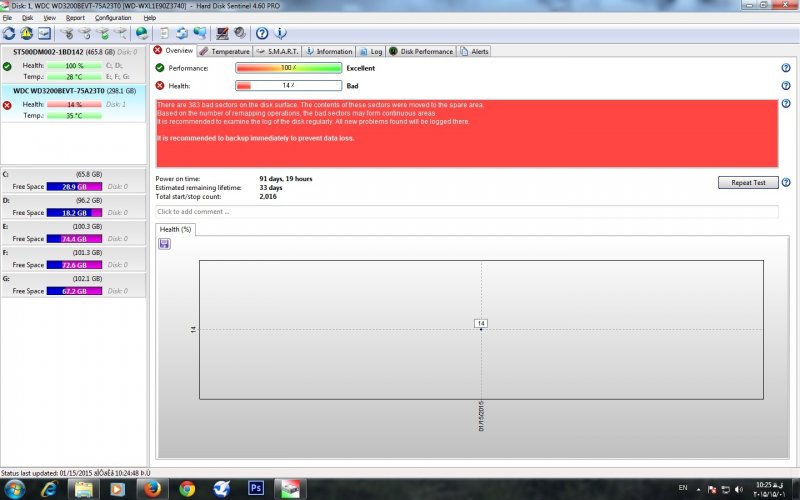Viewport: 800px width, 500px height.
Task: Open the Report menu
Action: click(x=75, y=18)
